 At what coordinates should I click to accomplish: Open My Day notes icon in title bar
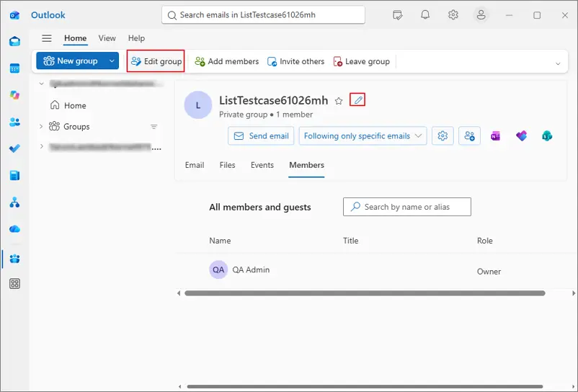click(397, 15)
